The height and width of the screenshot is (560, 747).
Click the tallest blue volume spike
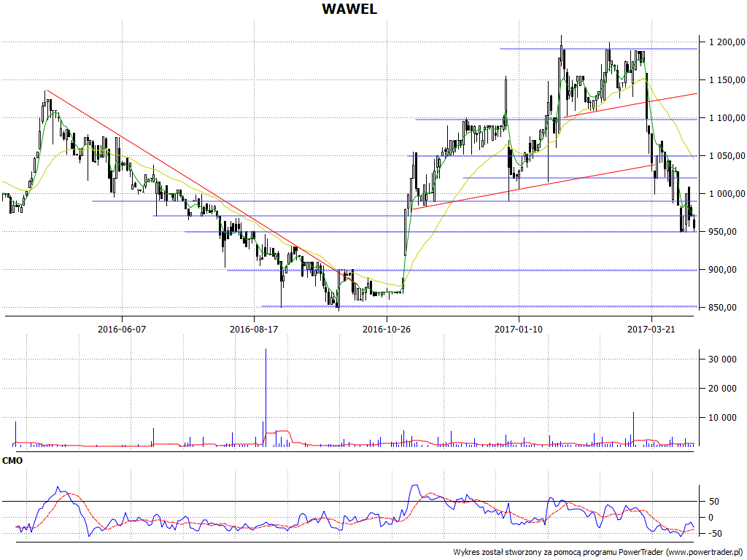(266, 397)
